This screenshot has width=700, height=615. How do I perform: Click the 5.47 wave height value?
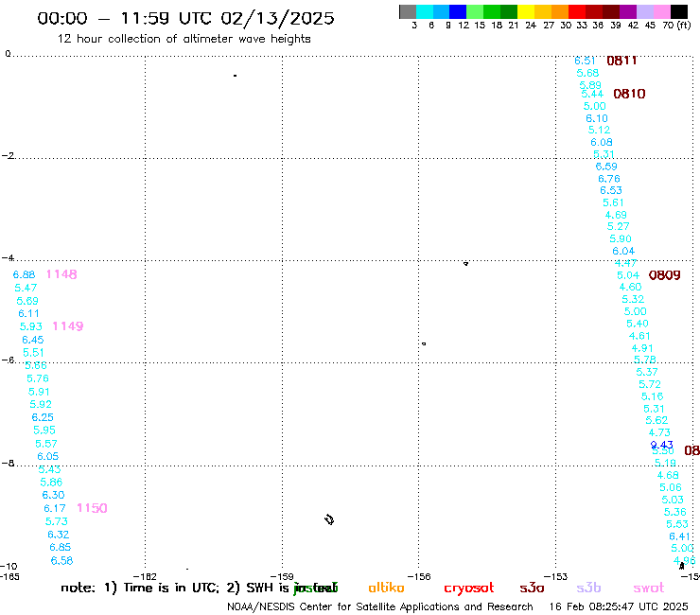click(x=26, y=288)
